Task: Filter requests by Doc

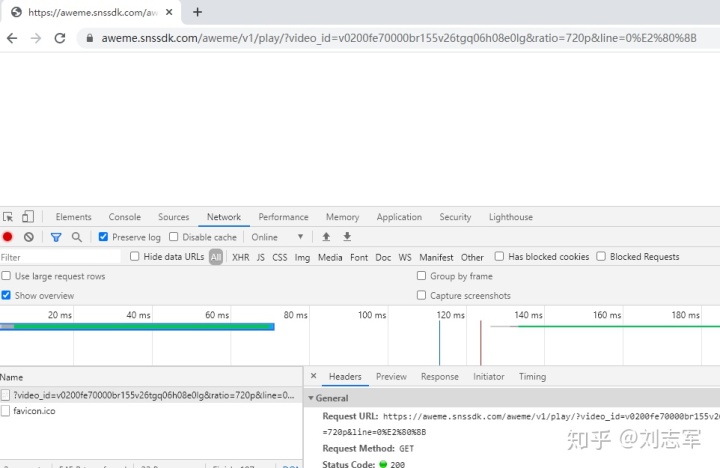Action: (383, 257)
